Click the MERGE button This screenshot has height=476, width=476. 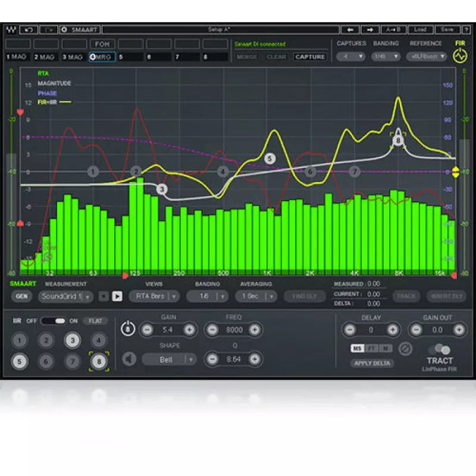(x=247, y=57)
